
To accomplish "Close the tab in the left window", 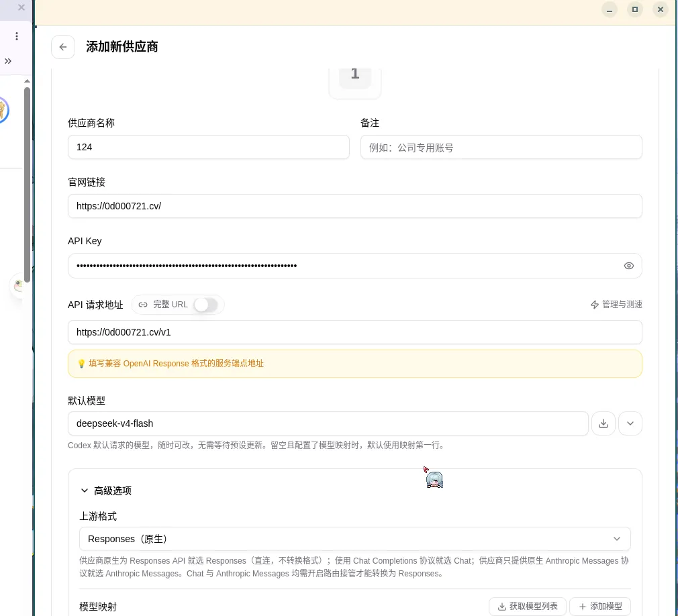I will point(21,7).
